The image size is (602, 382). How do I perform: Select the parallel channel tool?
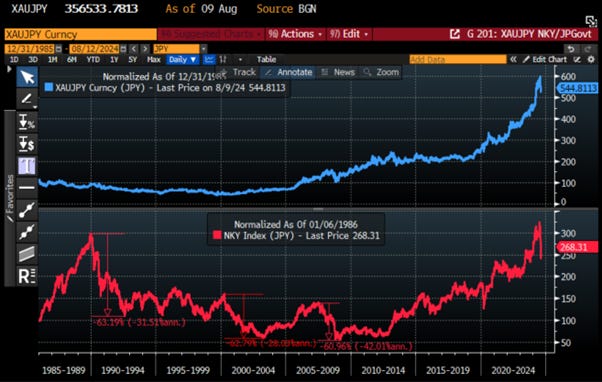27,254
